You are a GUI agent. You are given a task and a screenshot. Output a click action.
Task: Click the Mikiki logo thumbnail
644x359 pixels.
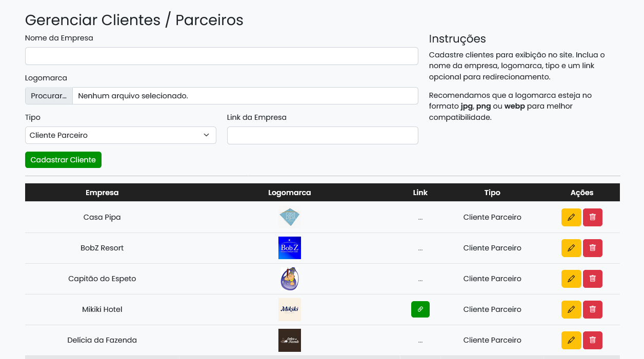click(x=290, y=309)
